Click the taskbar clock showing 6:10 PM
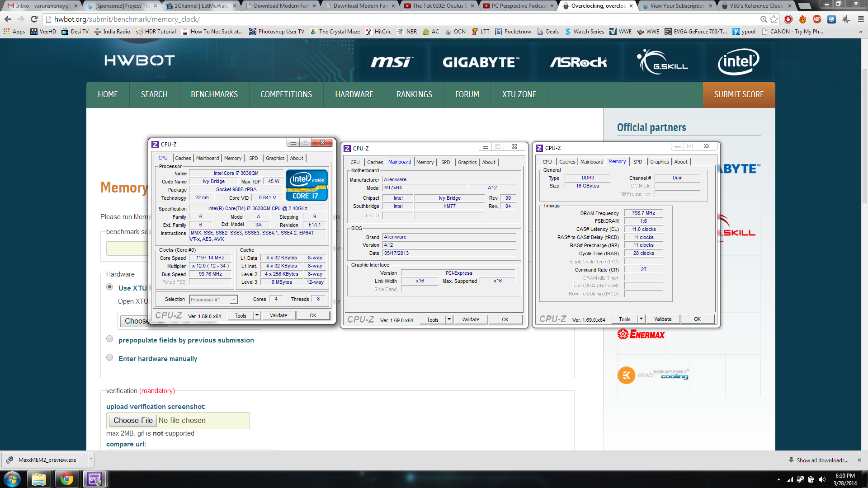Image resolution: width=868 pixels, height=488 pixels. [x=845, y=479]
